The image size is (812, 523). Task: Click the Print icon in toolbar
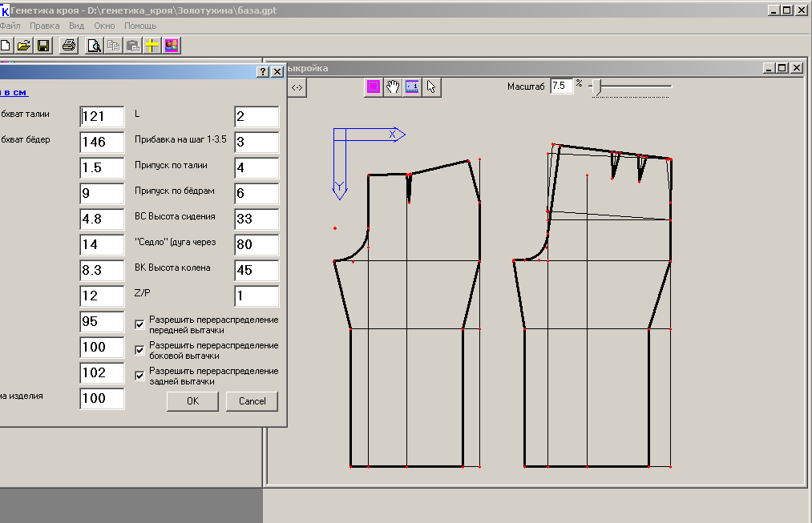69,46
